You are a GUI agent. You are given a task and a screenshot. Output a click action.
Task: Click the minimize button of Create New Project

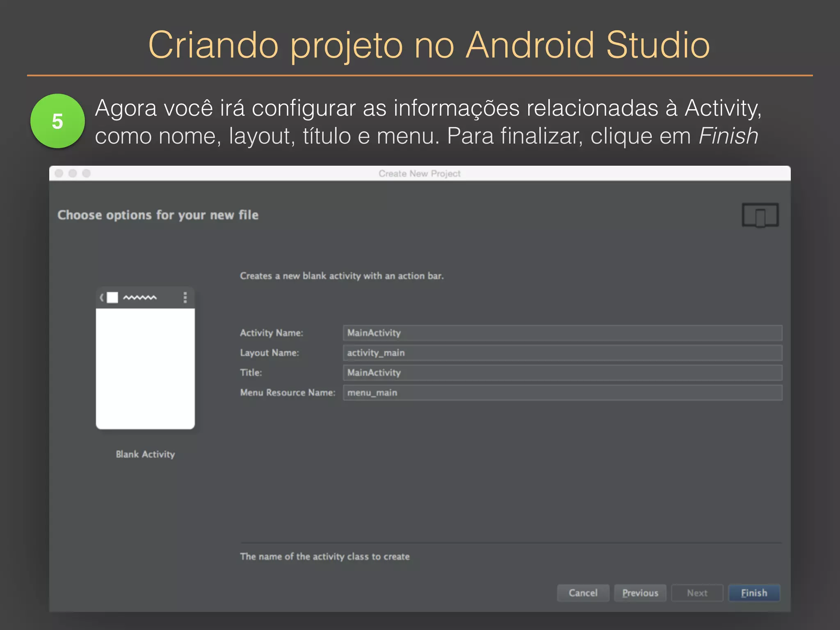pos(73,173)
